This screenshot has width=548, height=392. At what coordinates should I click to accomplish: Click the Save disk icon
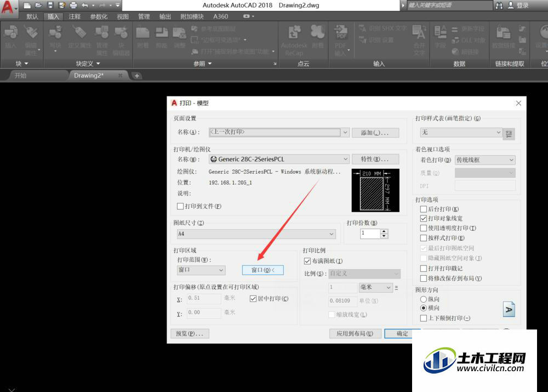(50, 5)
